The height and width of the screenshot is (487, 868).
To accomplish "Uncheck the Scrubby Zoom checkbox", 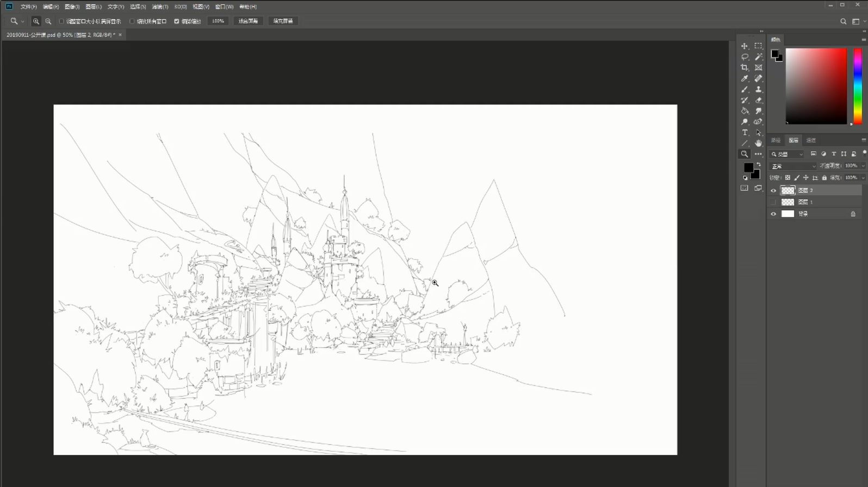I will click(176, 21).
